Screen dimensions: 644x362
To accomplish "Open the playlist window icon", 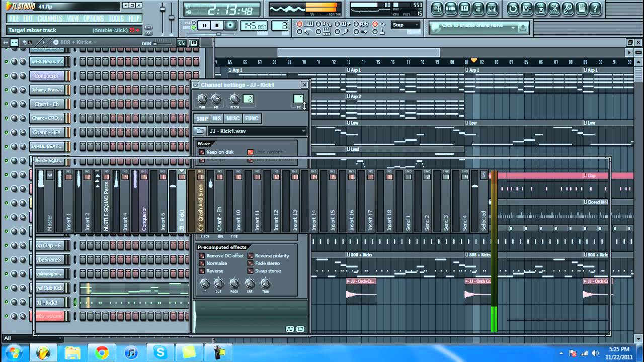I will [x=437, y=9].
